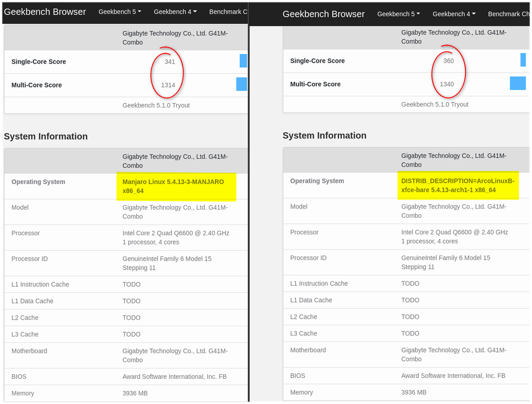The image size is (532, 404).
Task: Click Processor ID value in right window
Action: [446, 263]
